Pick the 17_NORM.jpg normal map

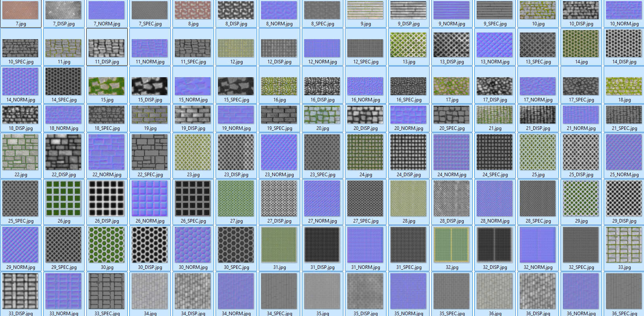pos(538,86)
